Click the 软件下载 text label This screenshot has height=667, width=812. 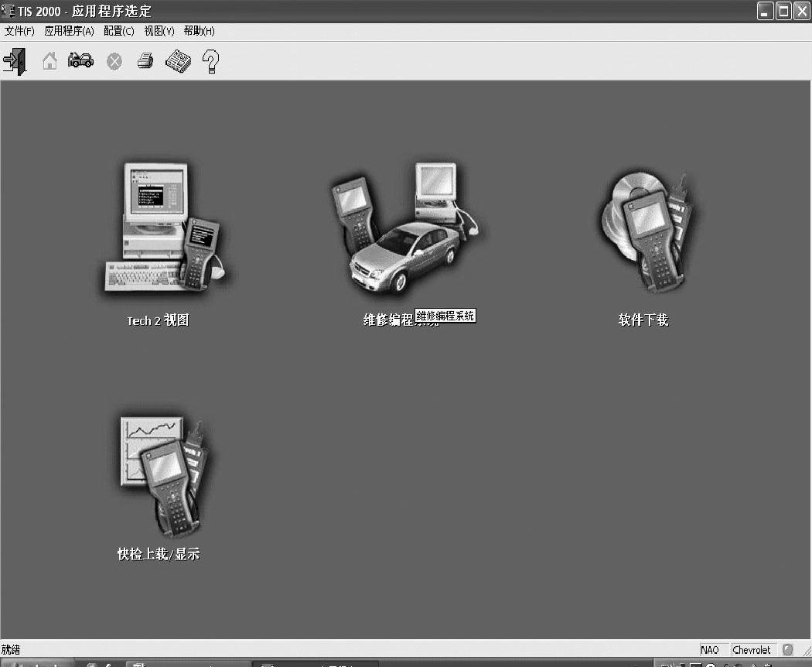(643, 320)
